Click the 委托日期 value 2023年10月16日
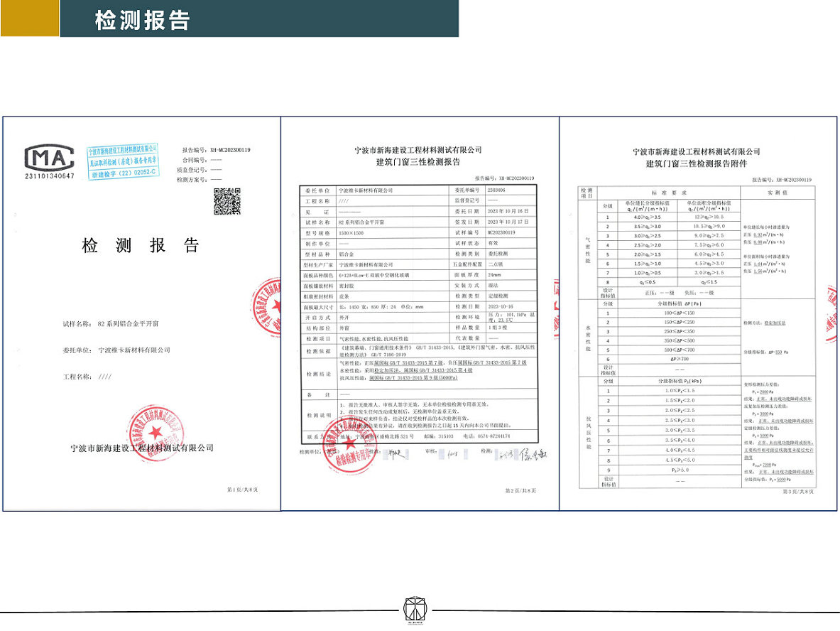The height and width of the screenshot is (631, 840). click(508, 211)
